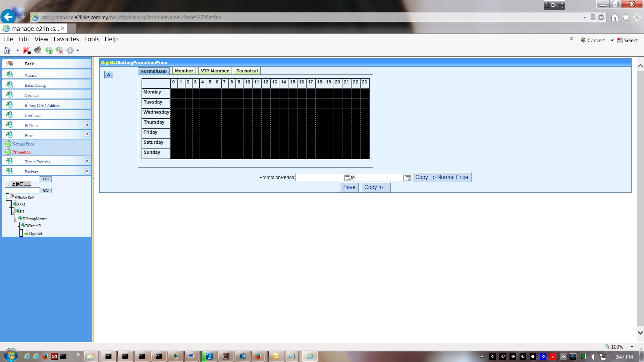
Task: Switch to the VIP Member tab
Action: coord(215,71)
